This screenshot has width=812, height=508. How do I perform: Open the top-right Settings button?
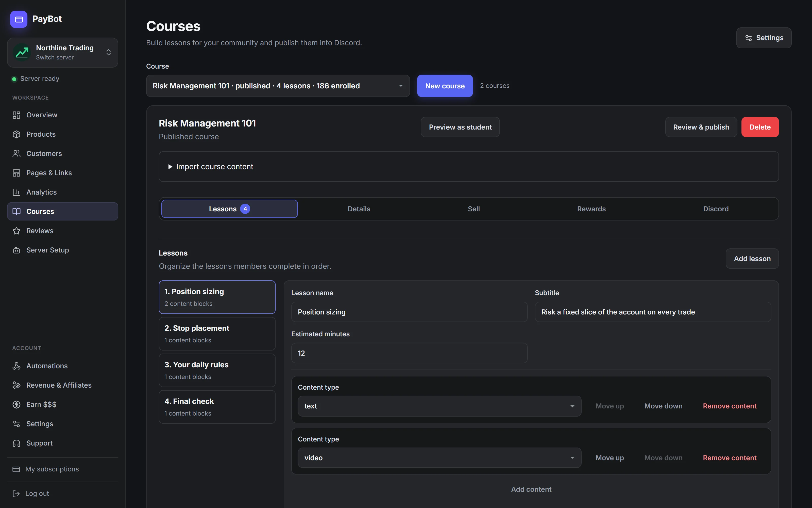[x=764, y=38]
